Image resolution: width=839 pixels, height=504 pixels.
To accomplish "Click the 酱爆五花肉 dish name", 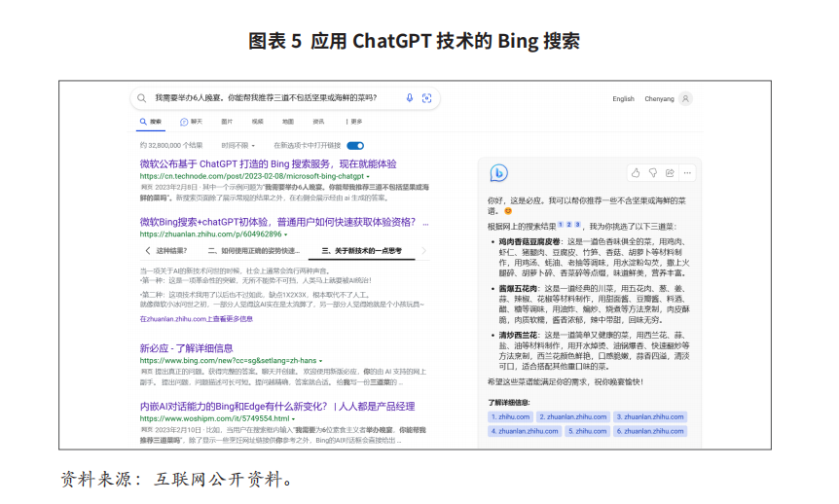I will [518, 289].
